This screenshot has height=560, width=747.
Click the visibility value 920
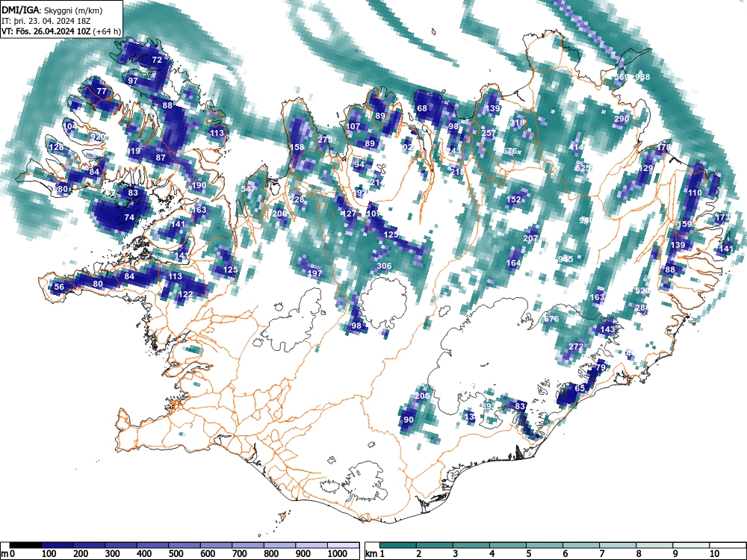97,137
